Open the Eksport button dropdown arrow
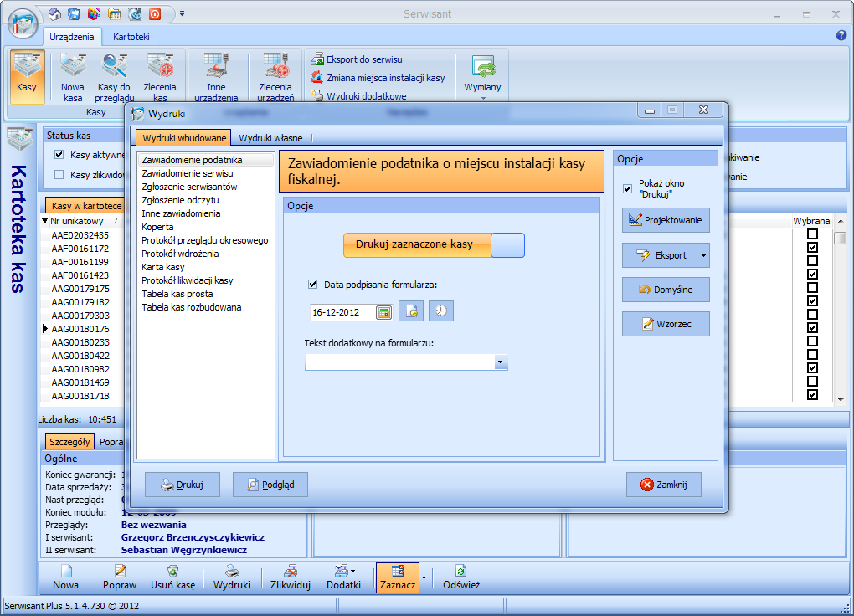This screenshot has height=616, width=854. pos(703,255)
